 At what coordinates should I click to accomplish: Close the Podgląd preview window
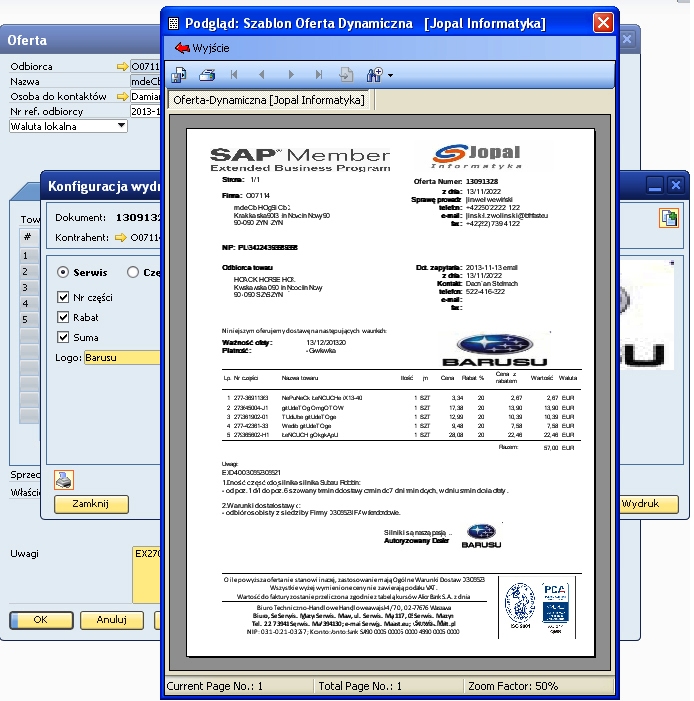pos(603,22)
